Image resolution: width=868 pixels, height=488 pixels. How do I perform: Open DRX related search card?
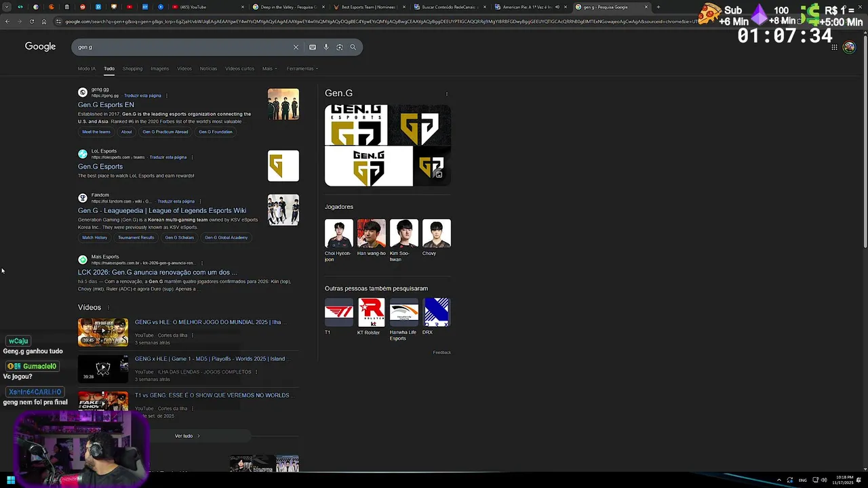pos(436,317)
